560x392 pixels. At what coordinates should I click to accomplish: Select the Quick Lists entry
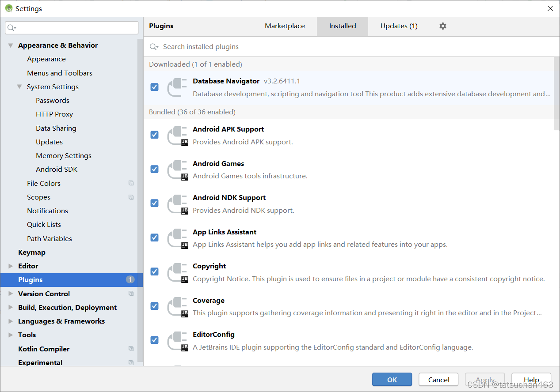(44, 225)
